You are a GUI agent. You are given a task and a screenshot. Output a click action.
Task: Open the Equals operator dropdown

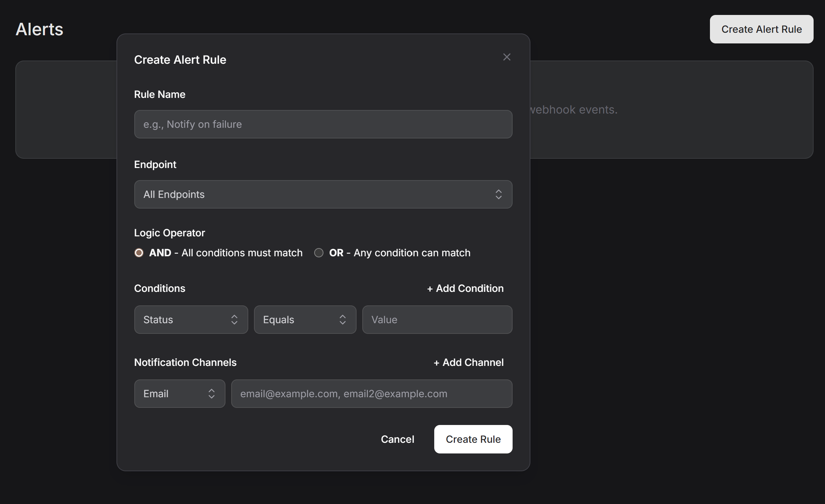click(305, 320)
